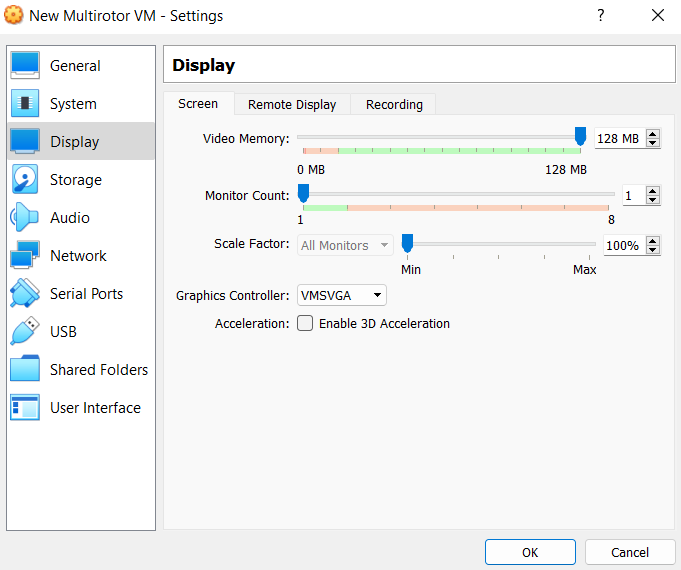681x570 pixels.
Task: Decrease Monitor Count with down arrow
Action: point(652,199)
